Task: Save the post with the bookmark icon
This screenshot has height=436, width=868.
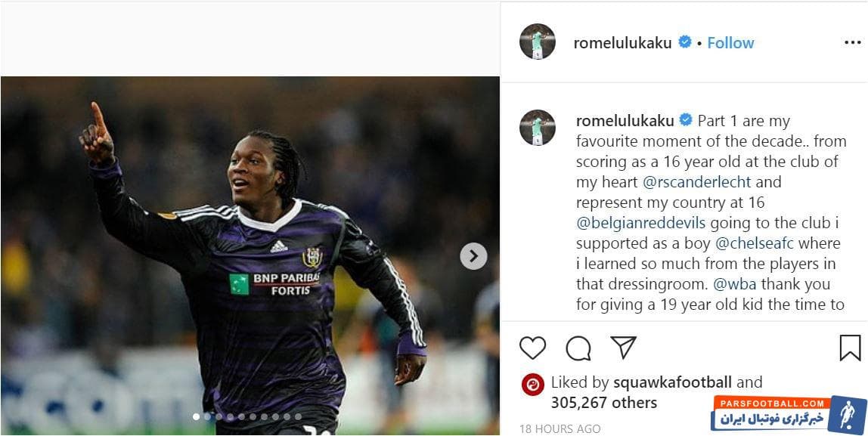Action: pos(850,348)
